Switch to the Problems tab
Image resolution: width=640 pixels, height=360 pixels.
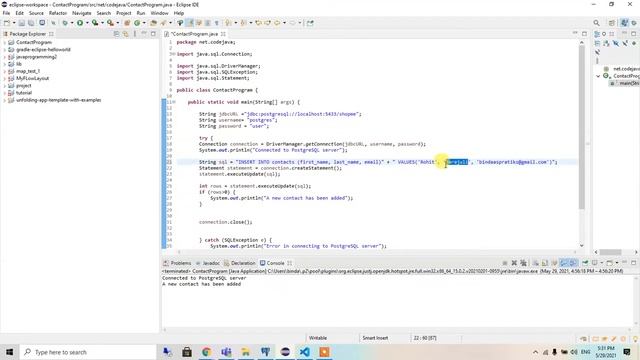point(177,263)
